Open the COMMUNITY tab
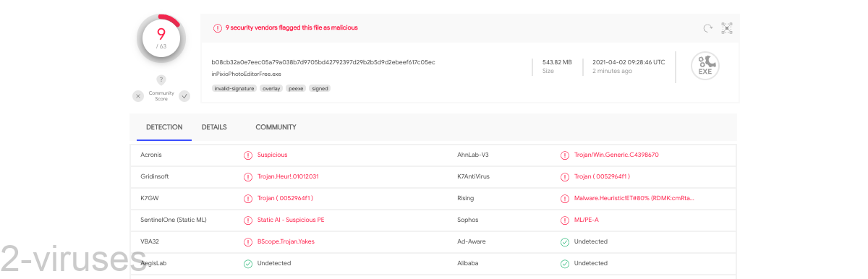Image resolution: width=868 pixels, height=279 pixels. 276,127
